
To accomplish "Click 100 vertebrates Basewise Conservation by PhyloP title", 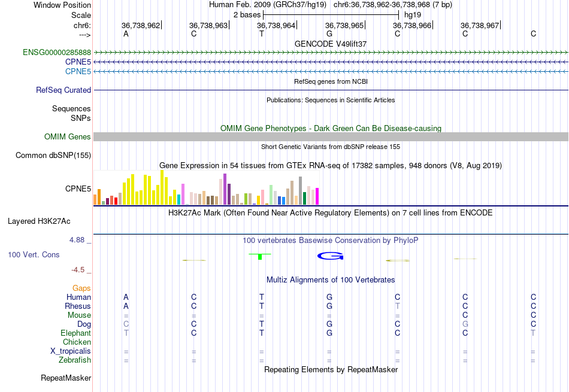I will point(331,241).
